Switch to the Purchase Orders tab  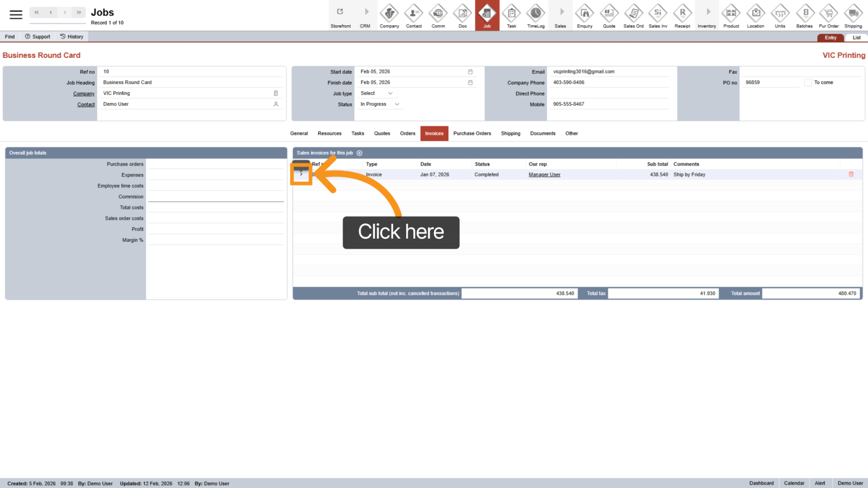[x=472, y=133]
